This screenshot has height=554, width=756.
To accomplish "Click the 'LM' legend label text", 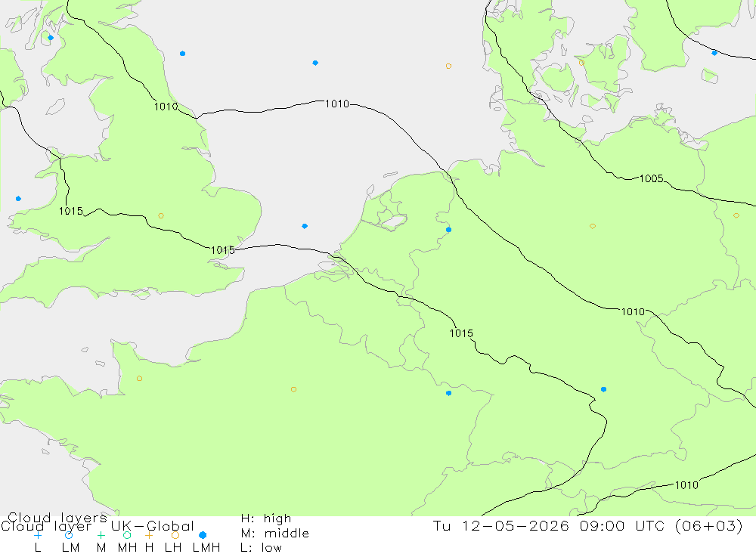I will 70,548.
